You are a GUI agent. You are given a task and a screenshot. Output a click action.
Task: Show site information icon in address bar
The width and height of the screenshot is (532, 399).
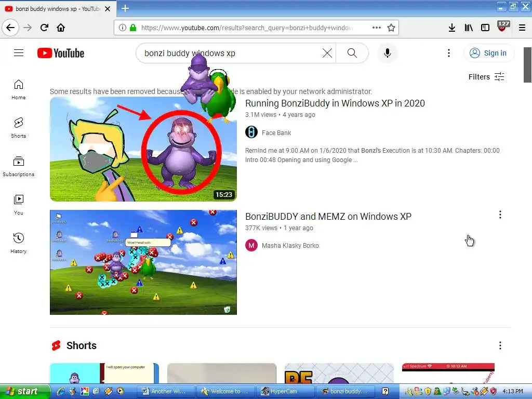123,28
